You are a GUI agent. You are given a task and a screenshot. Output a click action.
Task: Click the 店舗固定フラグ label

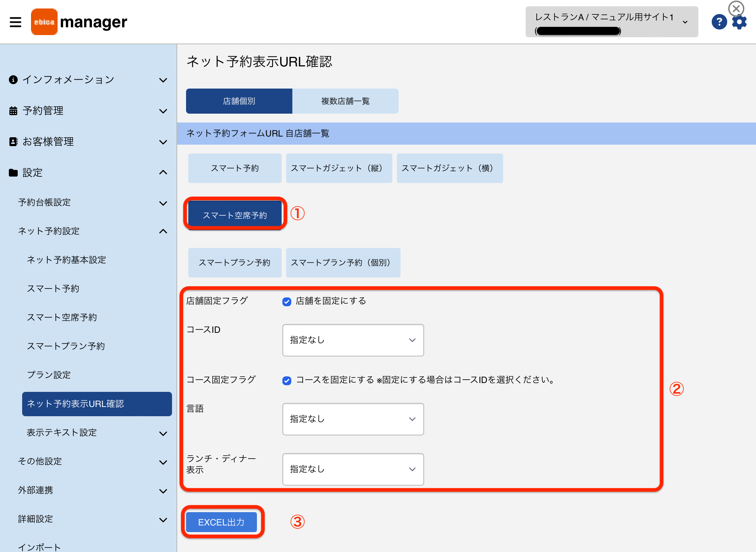click(x=217, y=301)
